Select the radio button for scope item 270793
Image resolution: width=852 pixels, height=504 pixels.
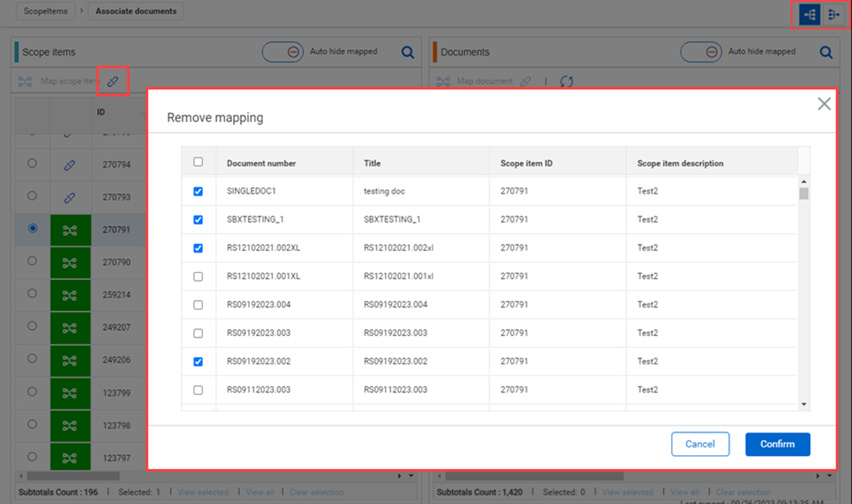[32, 196]
